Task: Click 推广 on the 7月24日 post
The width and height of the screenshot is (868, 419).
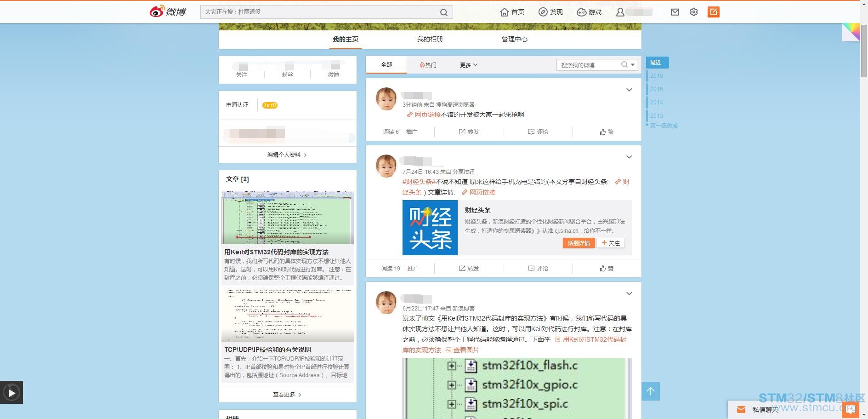Action: click(x=413, y=269)
